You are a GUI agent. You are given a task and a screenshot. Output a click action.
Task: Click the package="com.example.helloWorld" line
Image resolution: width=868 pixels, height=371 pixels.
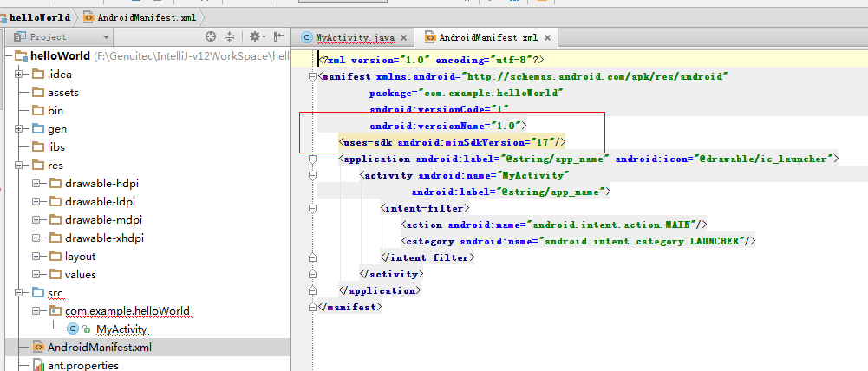click(x=467, y=93)
